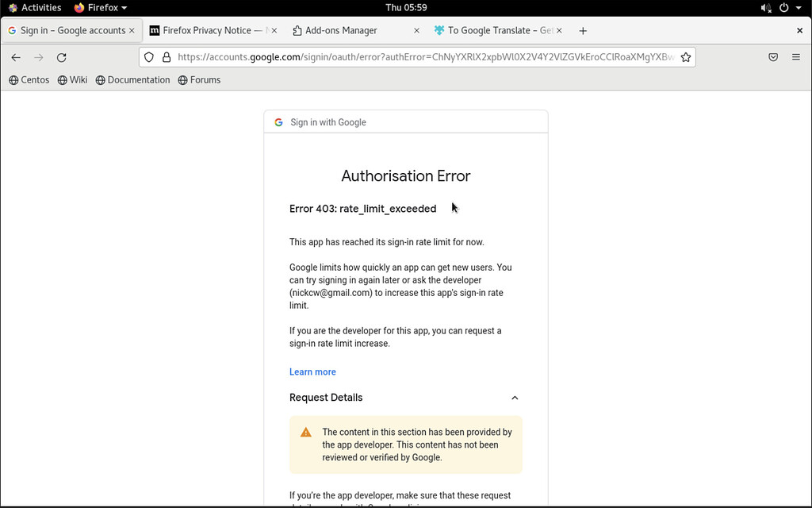Image resolution: width=812 pixels, height=508 pixels.
Task: Click the warning triangle in the notice box
Action: (x=305, y=432)
